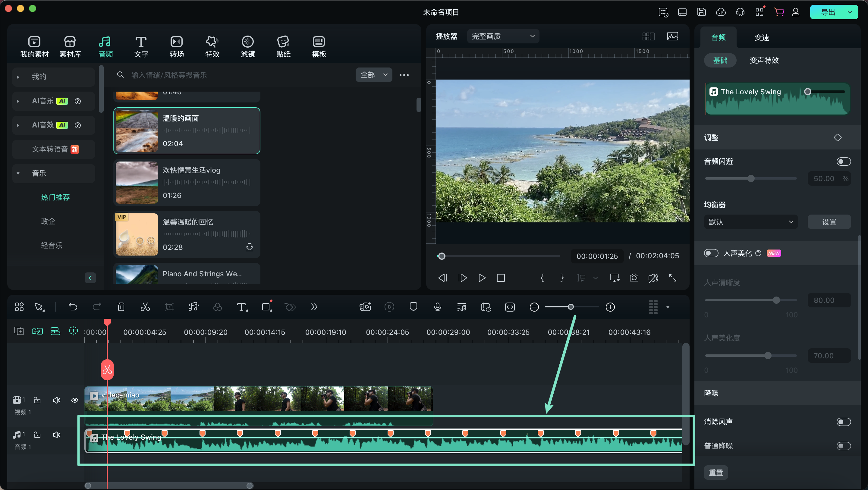Viewport: 868px width, 490px height.
Task: Toggle the 音频闪避 switch
Action: pyautogui.click(x=843, y=162)
